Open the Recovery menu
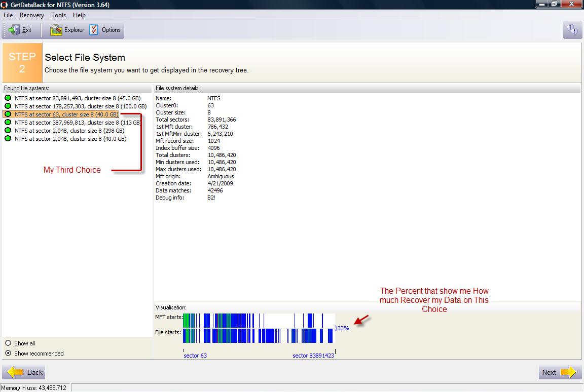This screenshot has width=584, height=392. point(31,15)
